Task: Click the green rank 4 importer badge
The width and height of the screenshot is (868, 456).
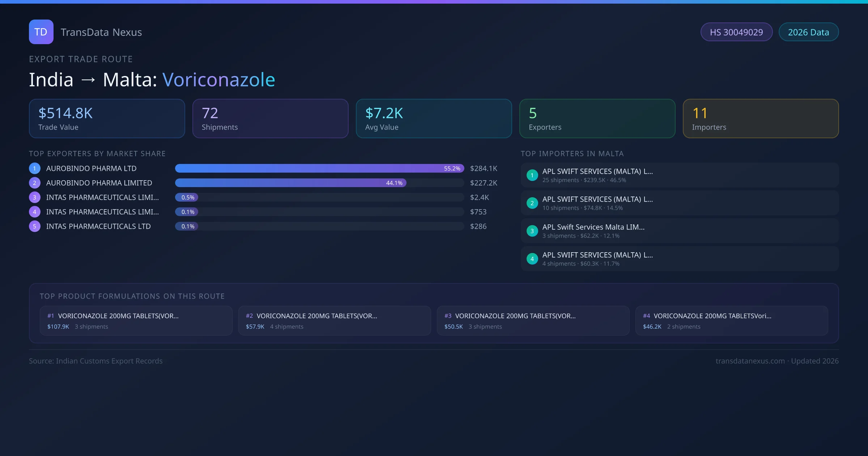Action: pyautogui.click(x=532, y=259)
